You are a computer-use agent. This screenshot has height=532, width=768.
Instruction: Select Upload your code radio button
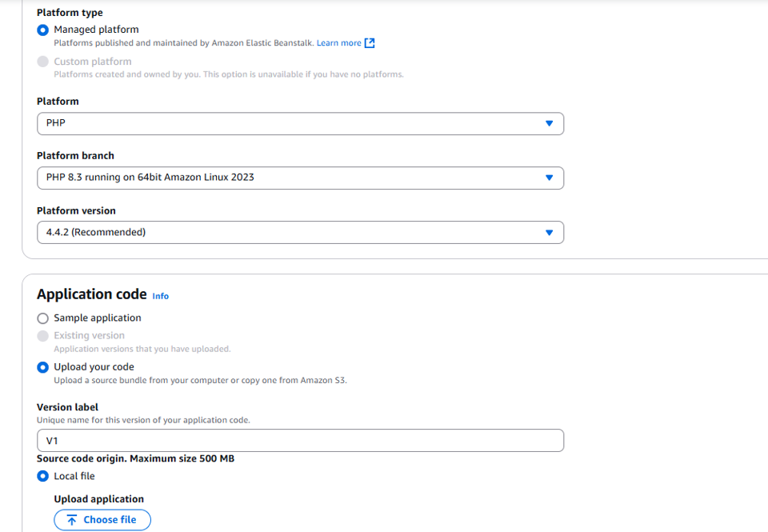point(43,367)
